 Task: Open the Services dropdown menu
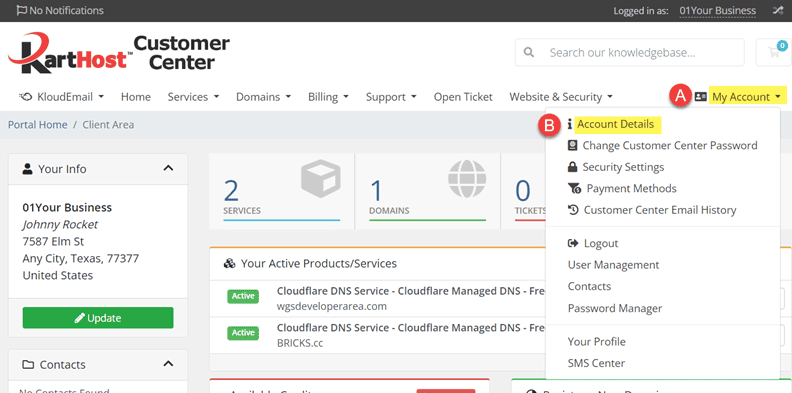pyautogui.click(x=193, y=96)
